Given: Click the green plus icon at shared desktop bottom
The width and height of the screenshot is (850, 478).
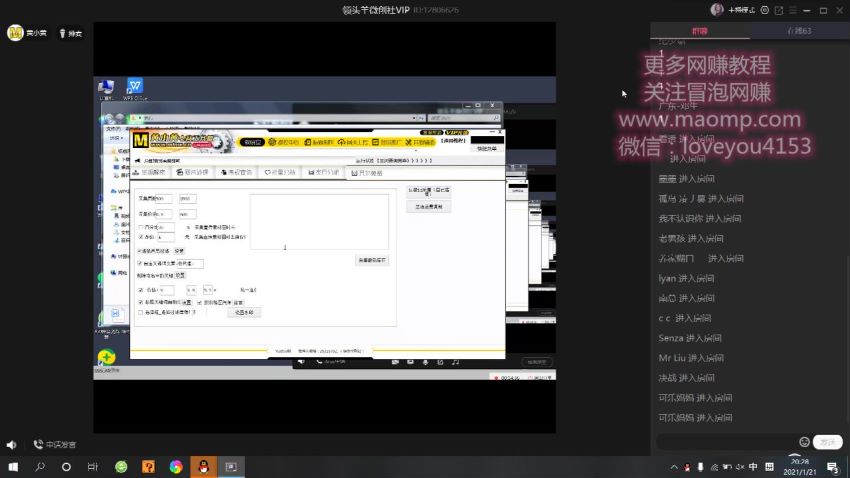Looking at the screenshot, I should (x=107, y=357).
